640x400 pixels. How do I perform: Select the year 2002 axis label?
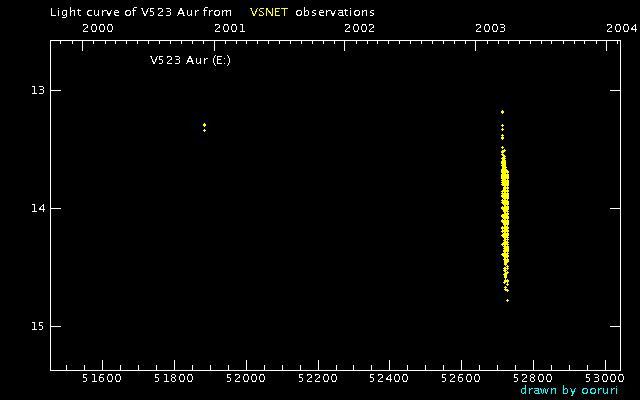click(x=359, y=28)
